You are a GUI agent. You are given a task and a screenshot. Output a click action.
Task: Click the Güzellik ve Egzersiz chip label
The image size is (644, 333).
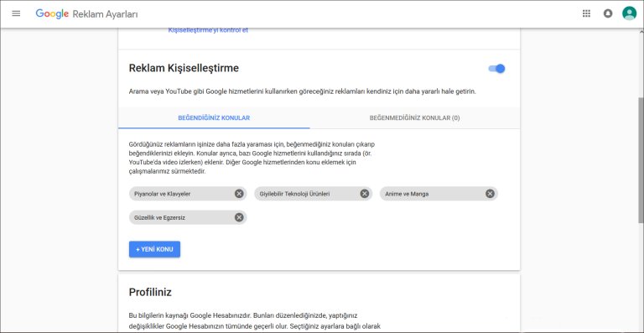[160, 217]
